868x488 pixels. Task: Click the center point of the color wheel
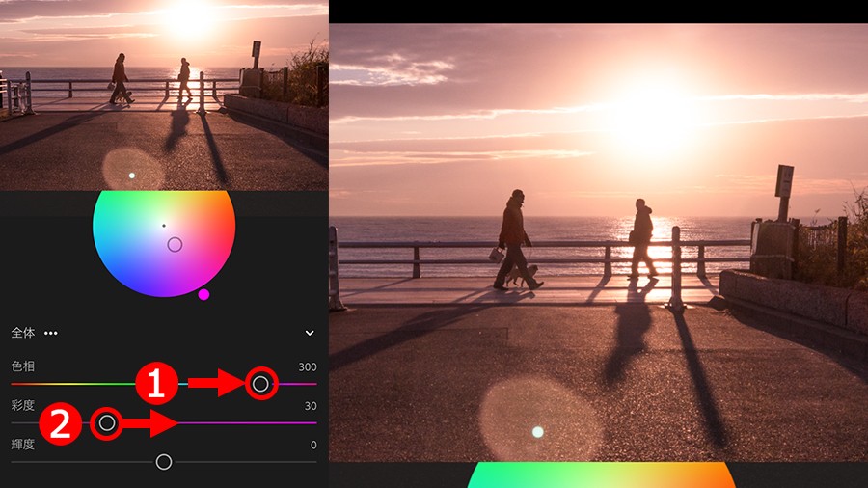pos(164,226)
